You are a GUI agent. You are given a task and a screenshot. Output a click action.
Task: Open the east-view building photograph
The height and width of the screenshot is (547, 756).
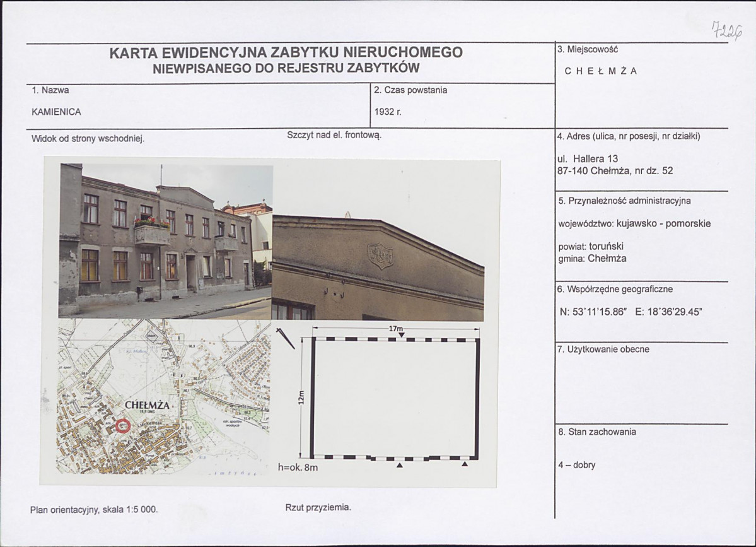coord(165,241)
